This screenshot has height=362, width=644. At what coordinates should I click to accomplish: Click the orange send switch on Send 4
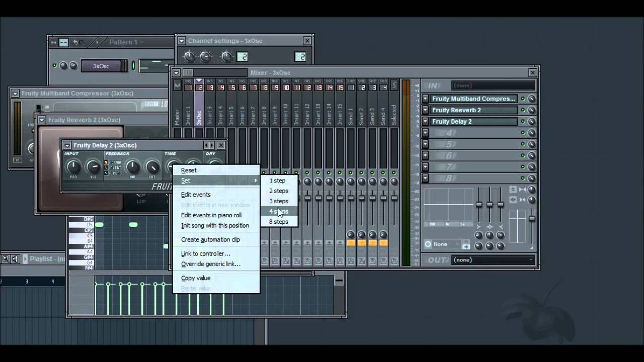tap(383, 243)
